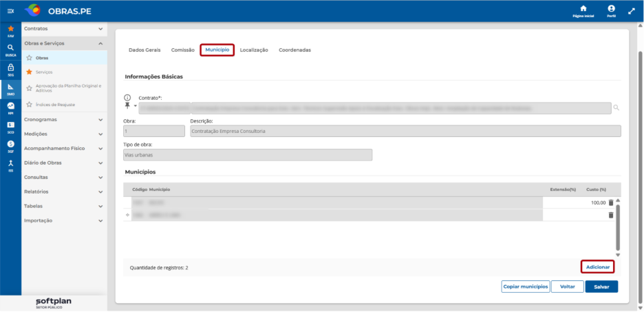This screenshot has width=644, height=312.
Task: Collapse the hamburger menu at top left
Action: (x=11, y=11)
